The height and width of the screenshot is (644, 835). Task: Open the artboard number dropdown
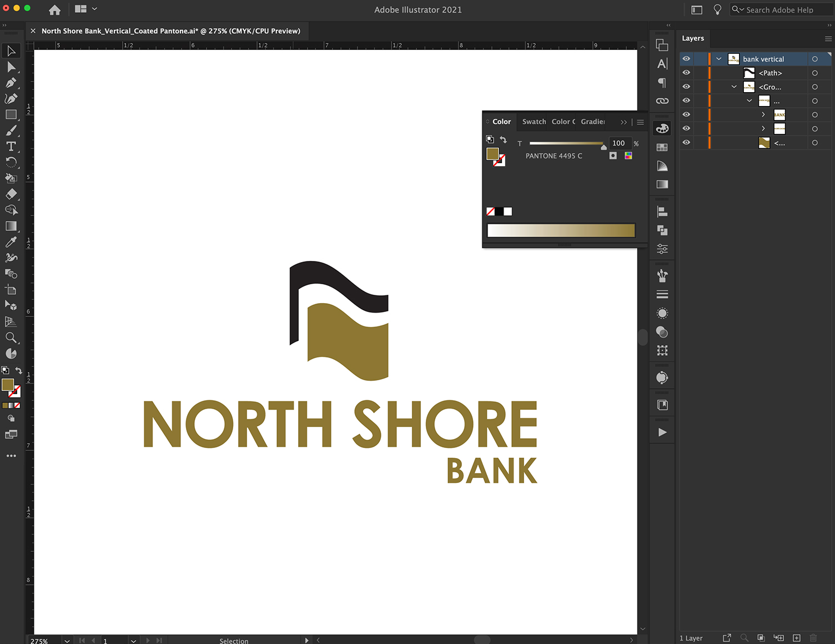click(x=133, y=641)
